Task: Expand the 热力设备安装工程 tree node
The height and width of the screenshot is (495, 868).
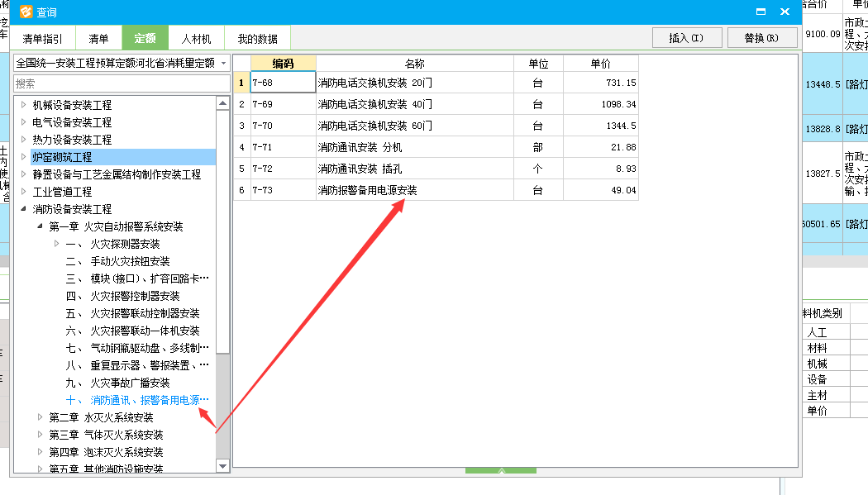Action: click(x=23, y=140)
